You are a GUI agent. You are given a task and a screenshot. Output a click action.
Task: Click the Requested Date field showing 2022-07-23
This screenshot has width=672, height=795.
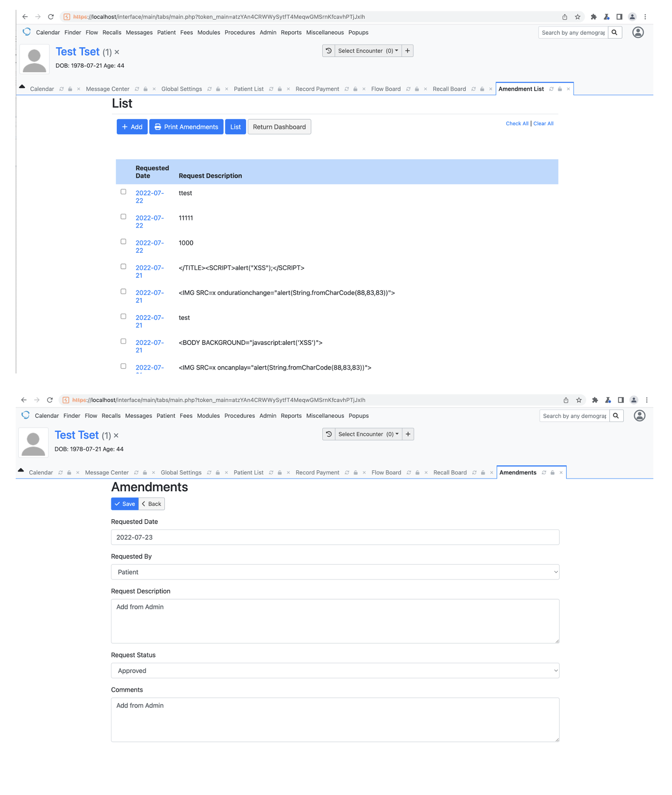[x=335, y=537]
